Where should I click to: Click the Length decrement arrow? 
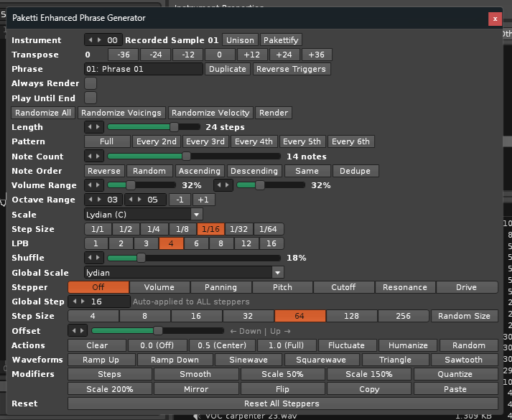tap(90, 127)
